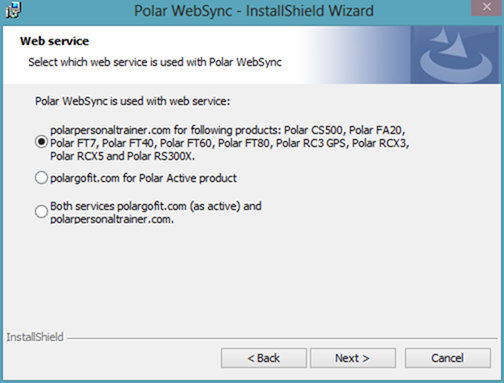
Task: Close the InstallShield Wizard window
Action: (487, 7)
